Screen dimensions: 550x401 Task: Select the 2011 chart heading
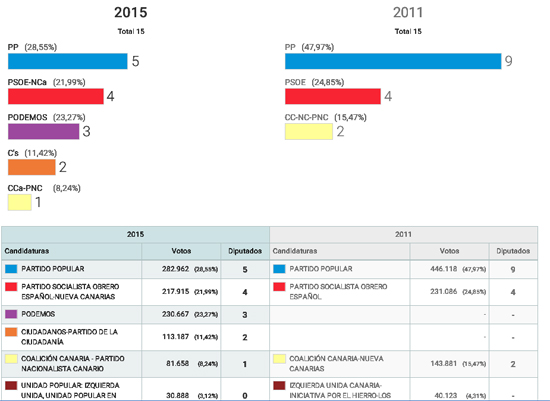pos(408,13)
